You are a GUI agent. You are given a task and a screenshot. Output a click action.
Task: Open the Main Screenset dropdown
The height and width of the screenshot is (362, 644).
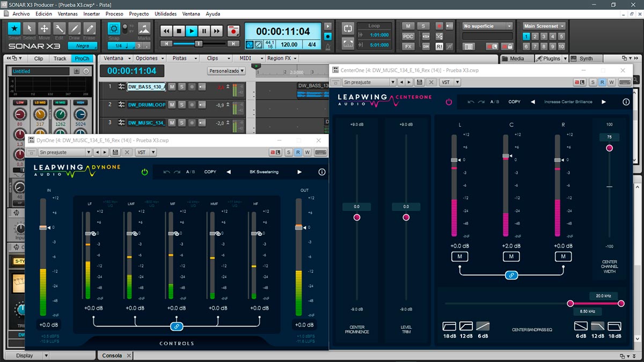pyautogui.click(x=544, y=26)
